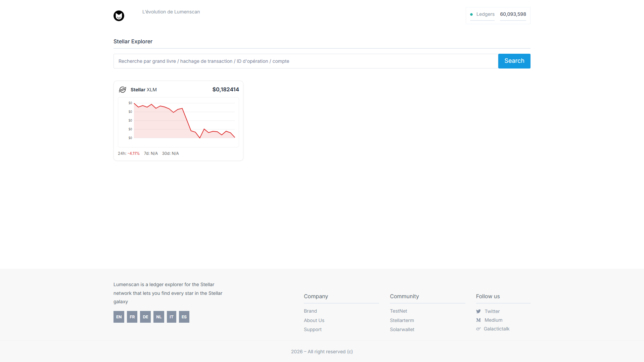Pick the ES language button

click(x=184, y=317)
